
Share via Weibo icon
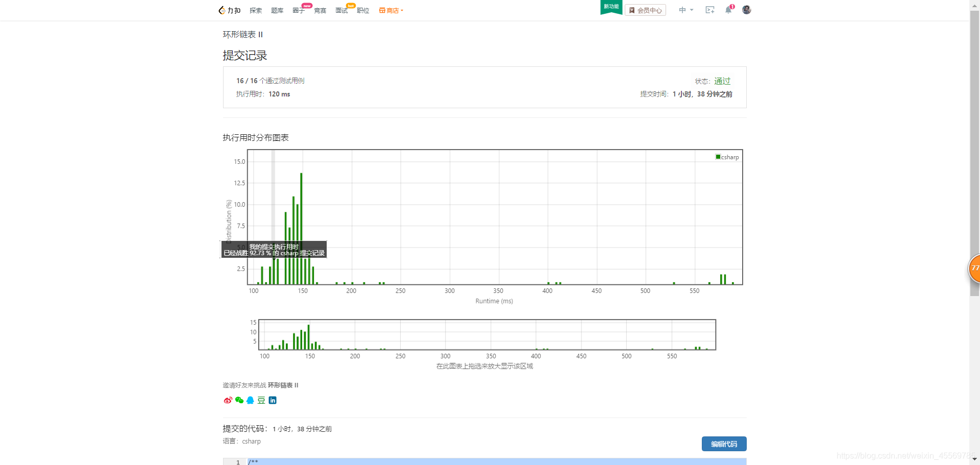(228, 400)
